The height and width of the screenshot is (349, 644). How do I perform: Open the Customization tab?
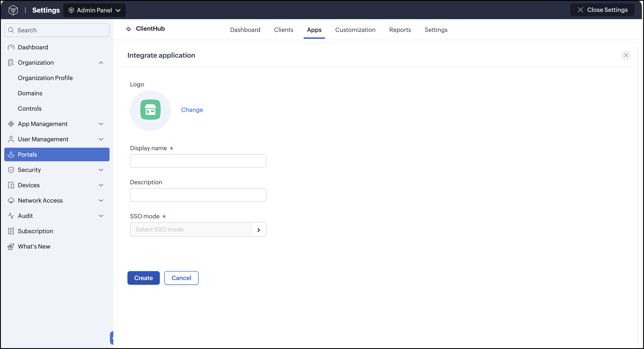[x=355, y=30]
